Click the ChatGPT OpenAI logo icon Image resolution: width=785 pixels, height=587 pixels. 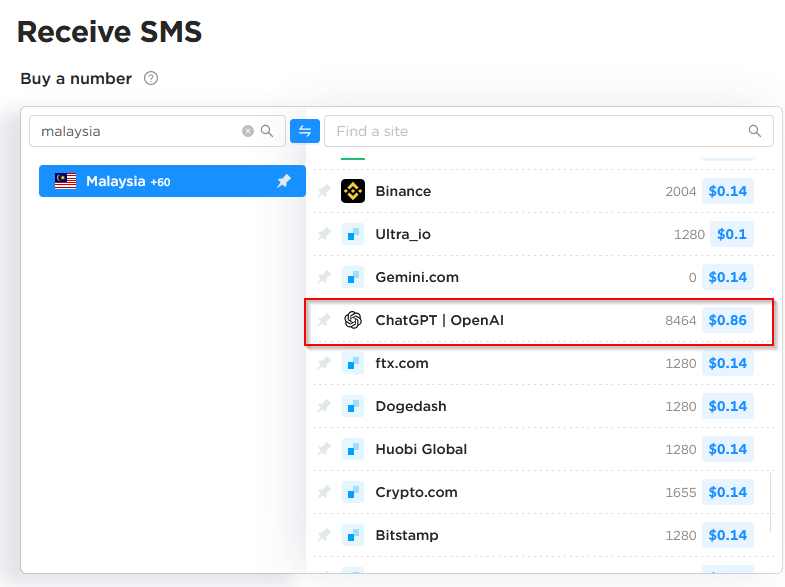353,320
